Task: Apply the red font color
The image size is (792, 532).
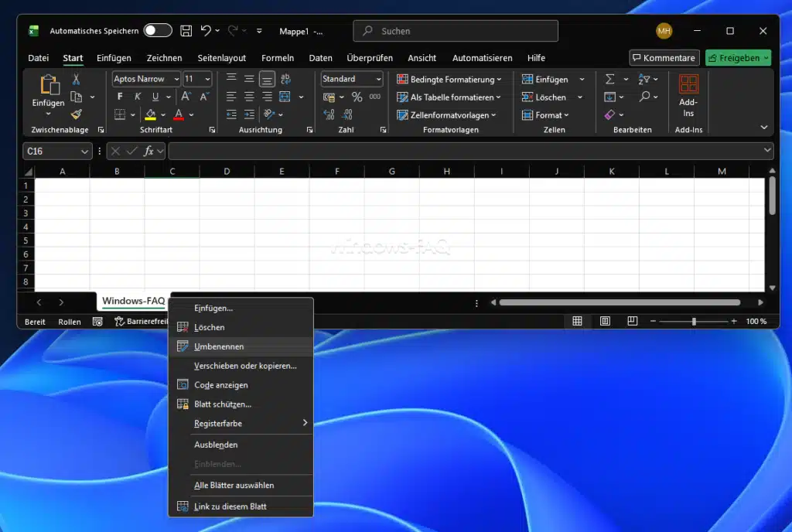Action: (x=179, y=114)
